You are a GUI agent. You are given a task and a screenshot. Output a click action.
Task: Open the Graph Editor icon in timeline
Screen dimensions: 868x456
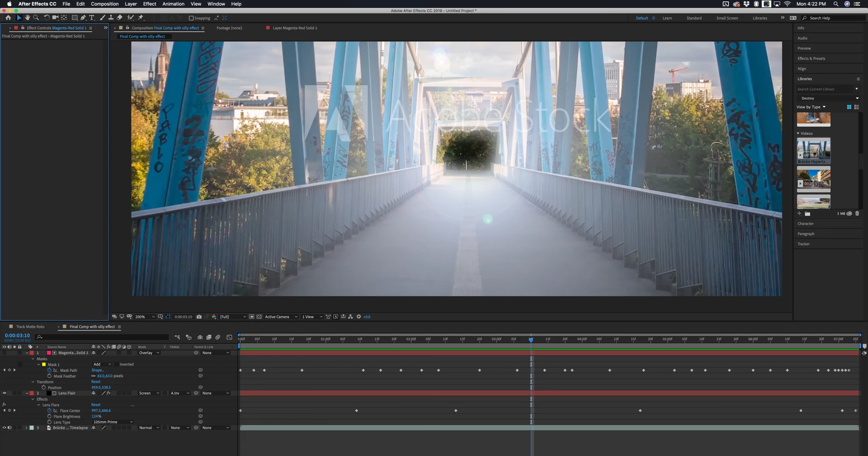coord(229,337)
